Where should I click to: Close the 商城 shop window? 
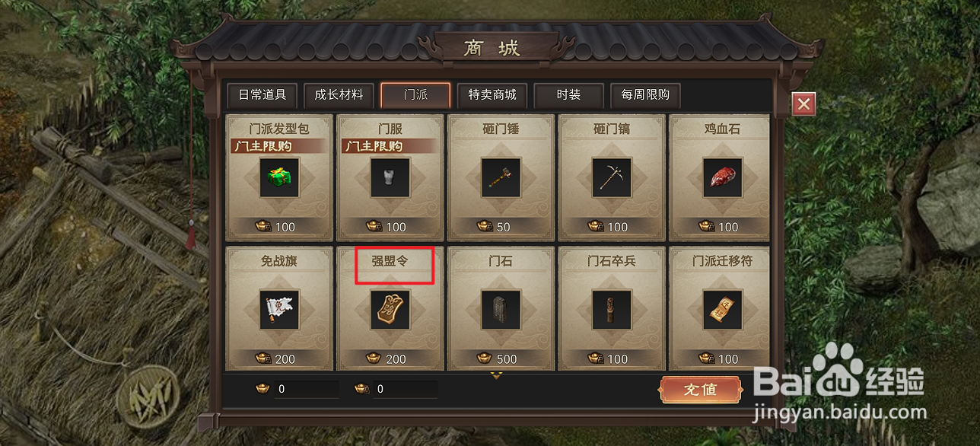click(x=803, y=104)
